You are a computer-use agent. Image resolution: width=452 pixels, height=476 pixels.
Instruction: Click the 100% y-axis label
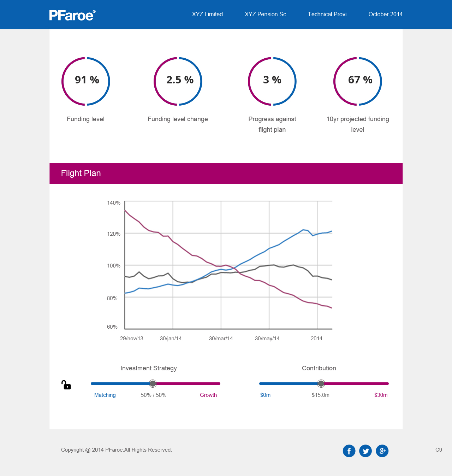(x=114, y=266)
